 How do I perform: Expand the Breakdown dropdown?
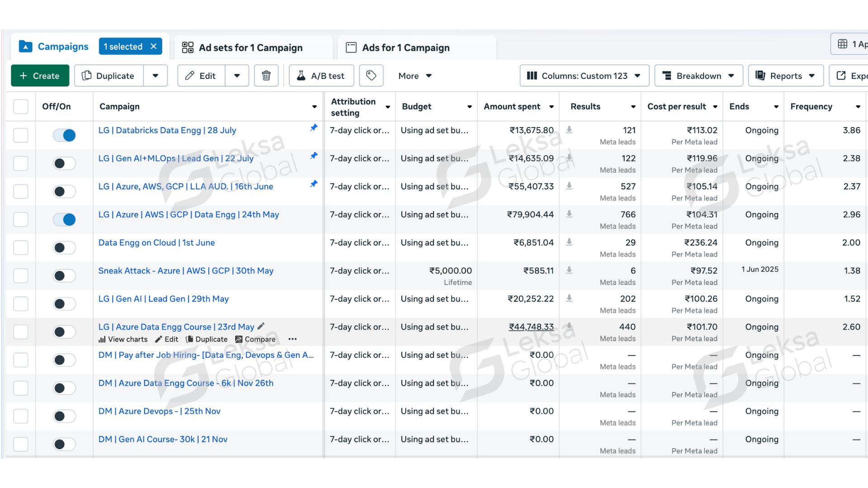[698, 75]
